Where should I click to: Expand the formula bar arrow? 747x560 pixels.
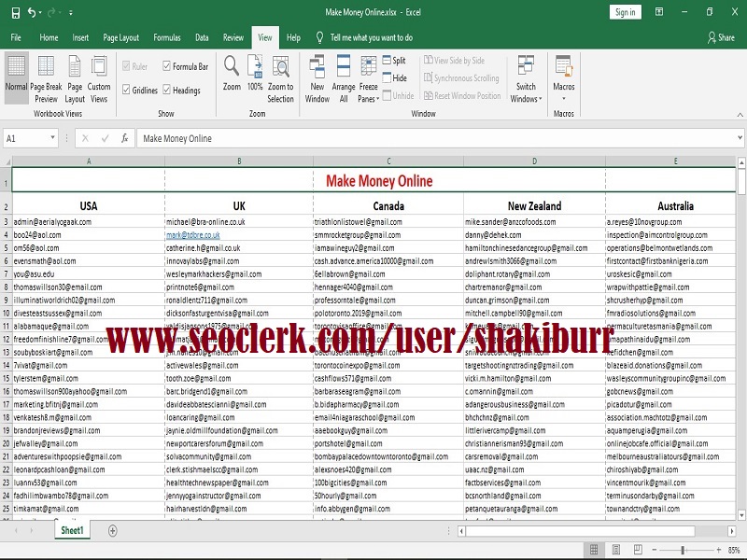pyautogui.click(x=740, y=138)
